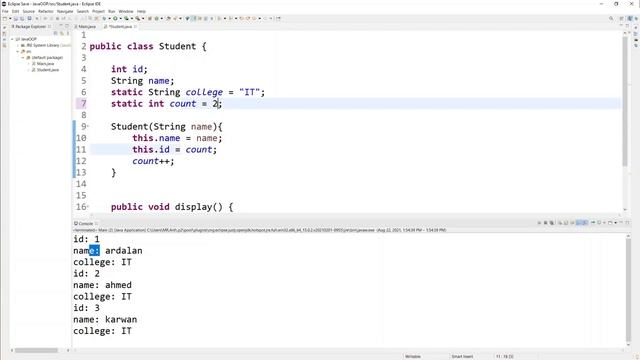The width and height of the screenshot is (640, 360).
Task: Collapse the src folder node
Action: click(18, 51)
